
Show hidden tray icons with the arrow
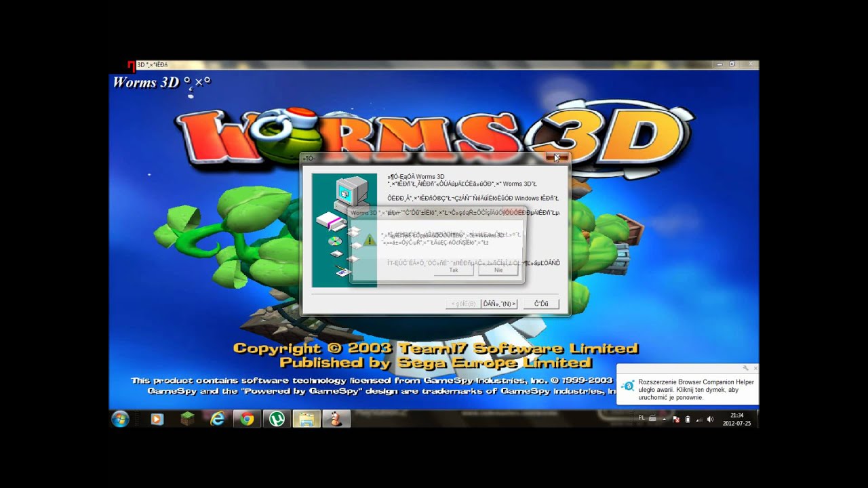pyautogui.click(x=665, y=419)
